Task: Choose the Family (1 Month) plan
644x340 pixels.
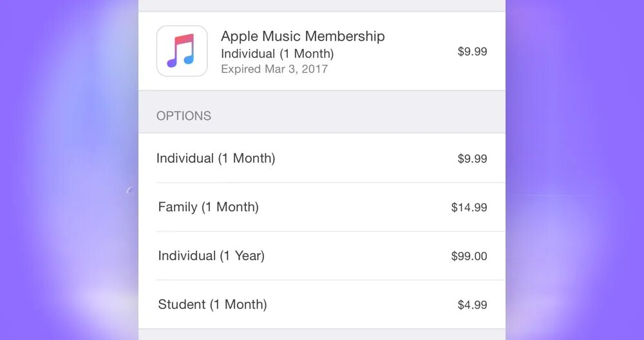Action: click(x=322, y=207)
